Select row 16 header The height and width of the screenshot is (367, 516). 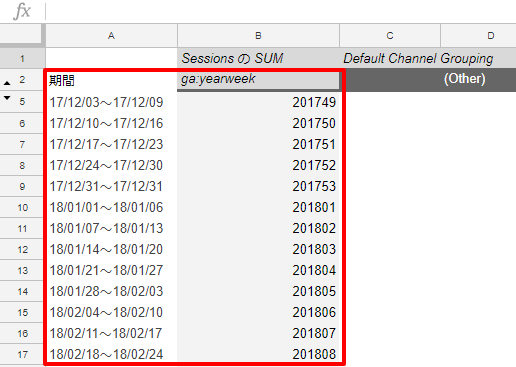click(x=22, y=333)
